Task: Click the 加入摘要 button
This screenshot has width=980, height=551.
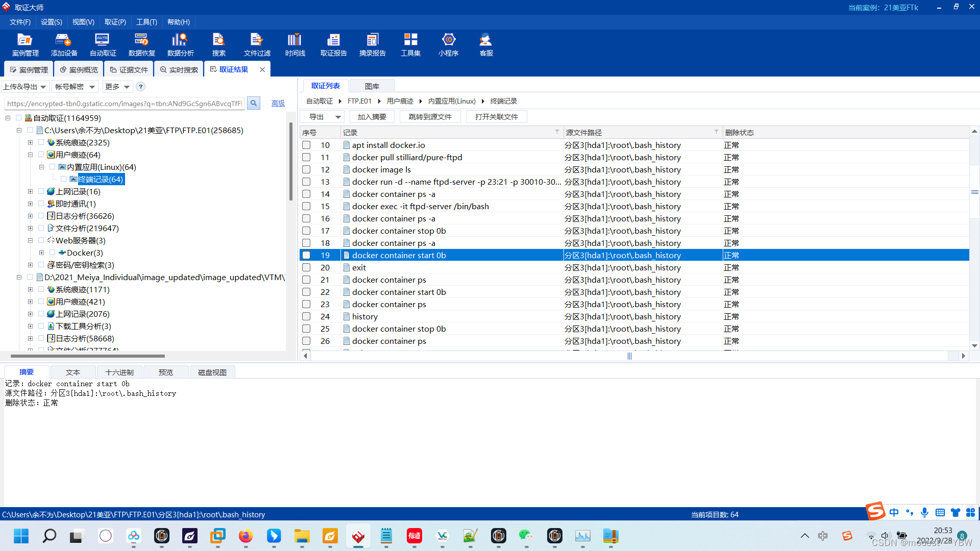Action: pos(372,117)
